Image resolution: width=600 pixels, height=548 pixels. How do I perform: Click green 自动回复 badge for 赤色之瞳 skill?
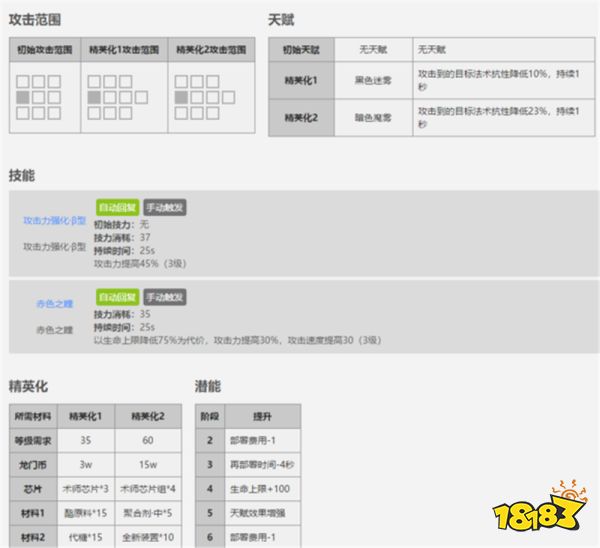click(117, 297)
